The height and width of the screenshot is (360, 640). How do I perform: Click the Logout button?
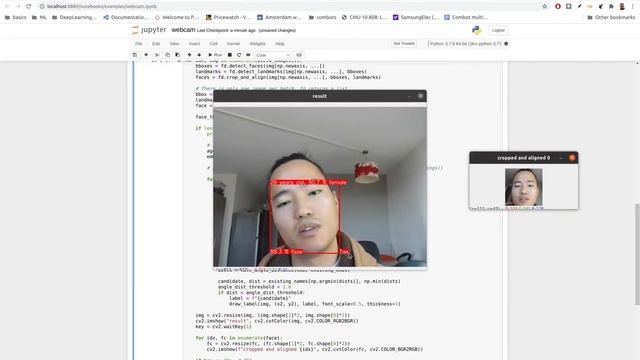click(498, 30)
